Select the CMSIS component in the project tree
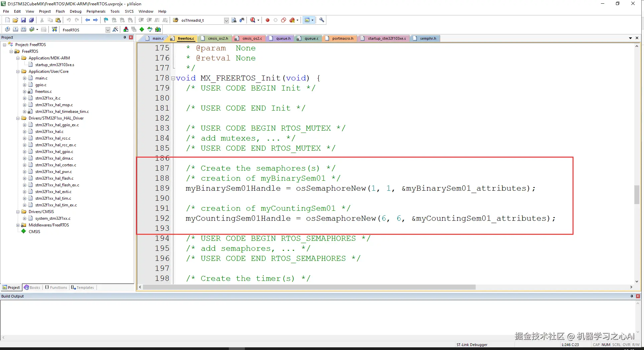Viewport: 644px width, 350px height. (x=34, y=232)
